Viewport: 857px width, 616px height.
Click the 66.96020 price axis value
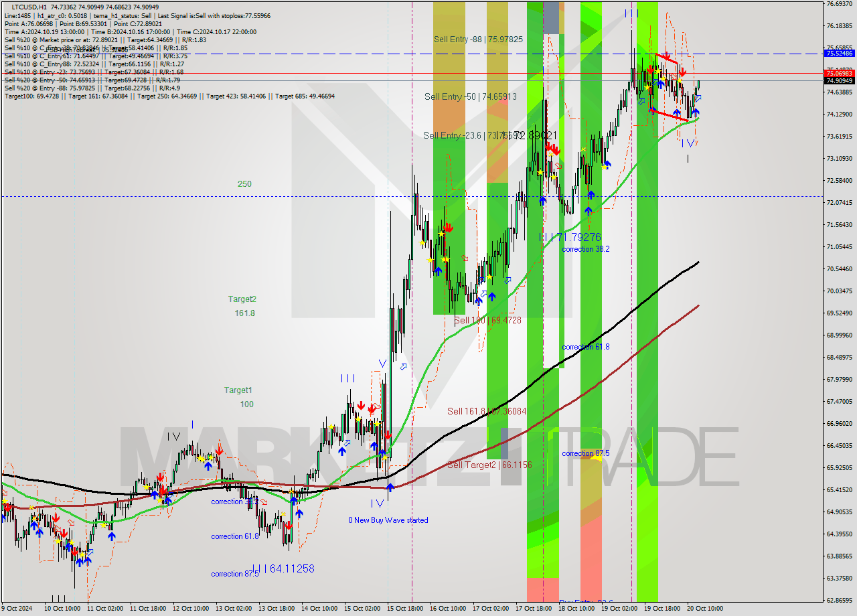coord(839,423)
